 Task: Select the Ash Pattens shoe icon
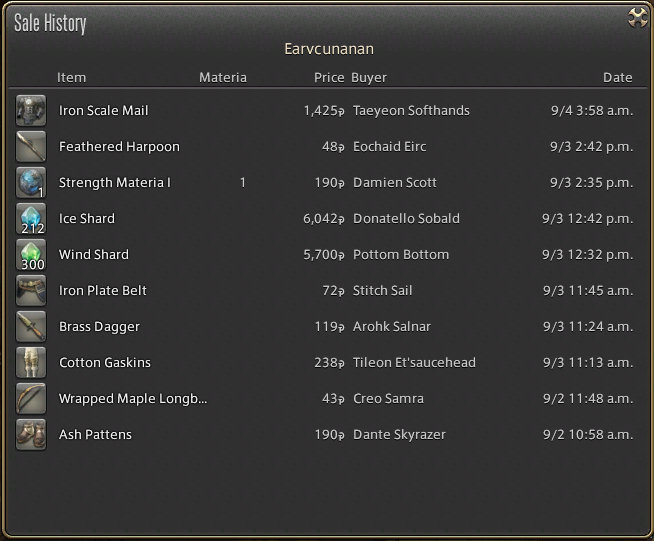pos(31,435)
